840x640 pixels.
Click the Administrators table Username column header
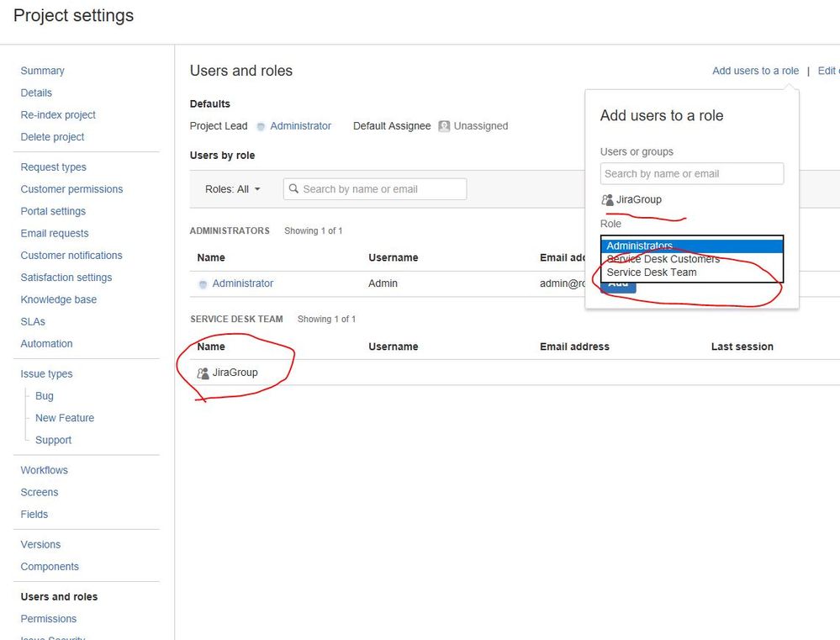(394, 257)
